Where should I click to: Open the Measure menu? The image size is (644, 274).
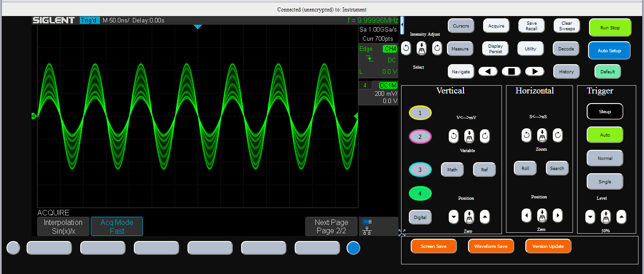pos(460,49)
